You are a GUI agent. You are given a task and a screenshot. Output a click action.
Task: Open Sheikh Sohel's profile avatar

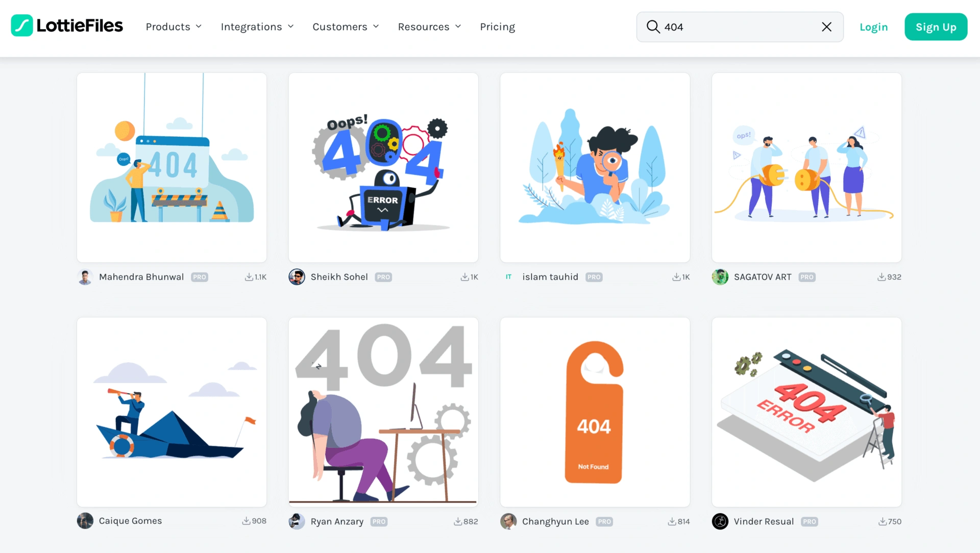(297, 277)
